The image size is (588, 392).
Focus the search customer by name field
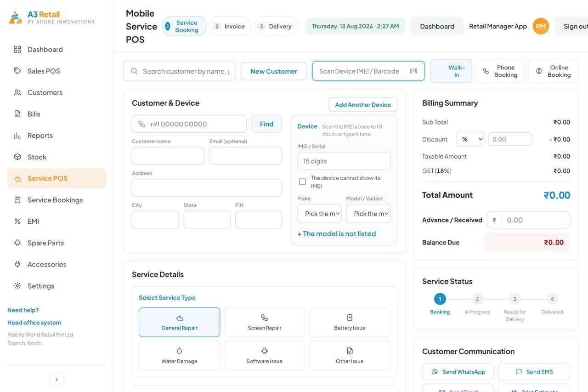179,71
